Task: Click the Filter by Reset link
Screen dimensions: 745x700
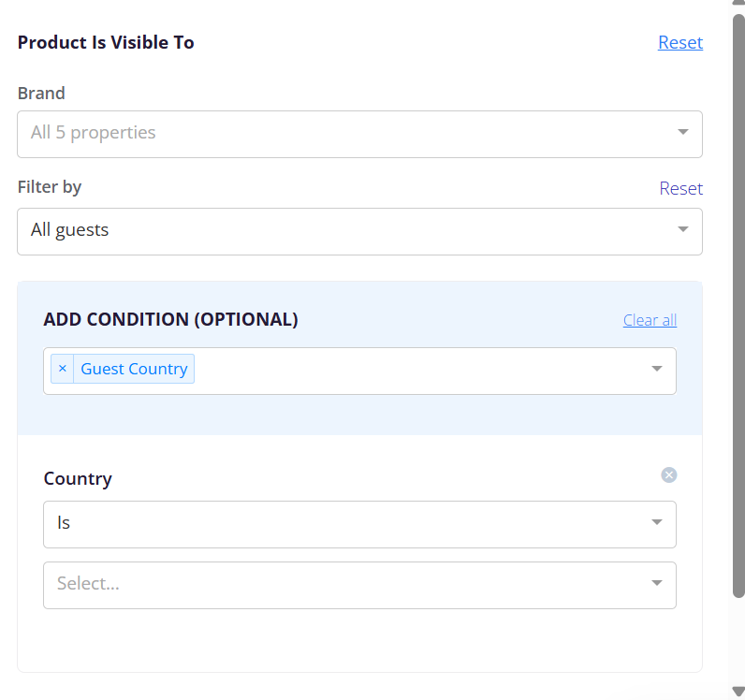Action: [680, 188]
